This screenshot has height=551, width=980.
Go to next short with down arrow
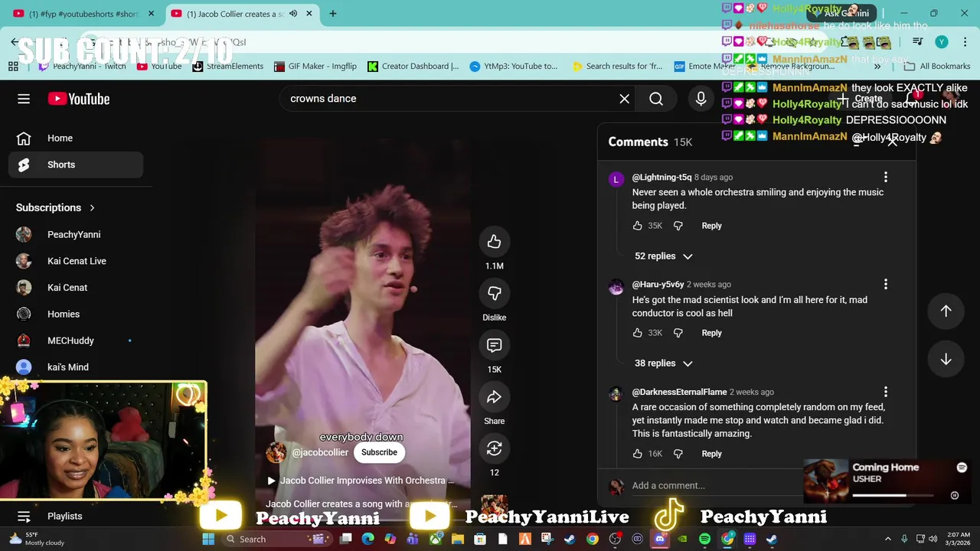(x=946, y=360)
